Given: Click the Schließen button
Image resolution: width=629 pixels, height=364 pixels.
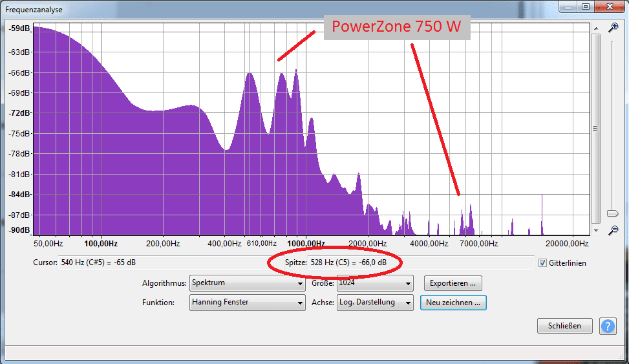Looking at the screenshot, I should click(x=564, y=326).
